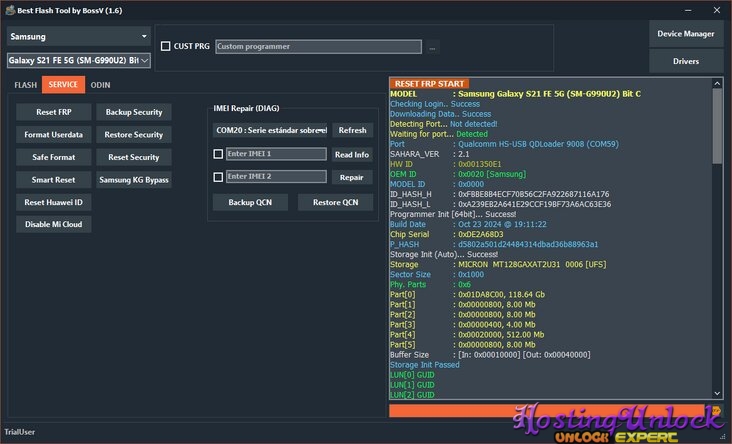The height and width of the screenshot is (444, 732).
Task: Switch to the ODIN tab
Action: (x=100, y=85)
